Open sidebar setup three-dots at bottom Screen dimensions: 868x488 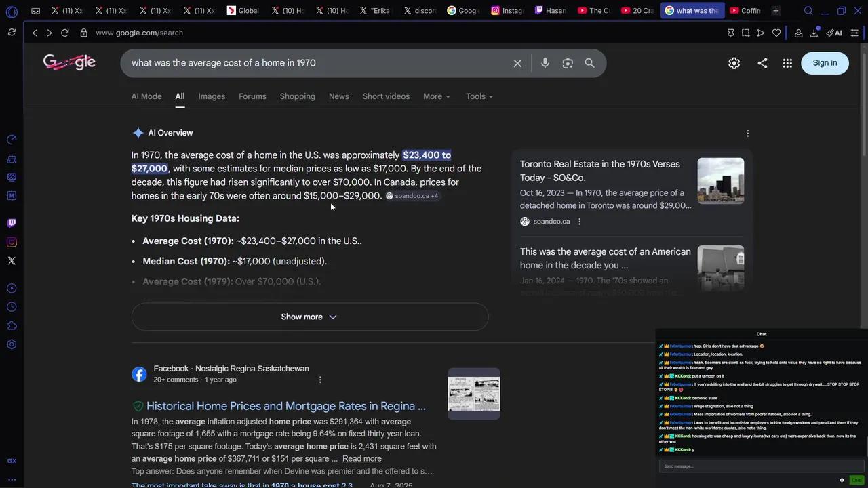click(12, 479)
